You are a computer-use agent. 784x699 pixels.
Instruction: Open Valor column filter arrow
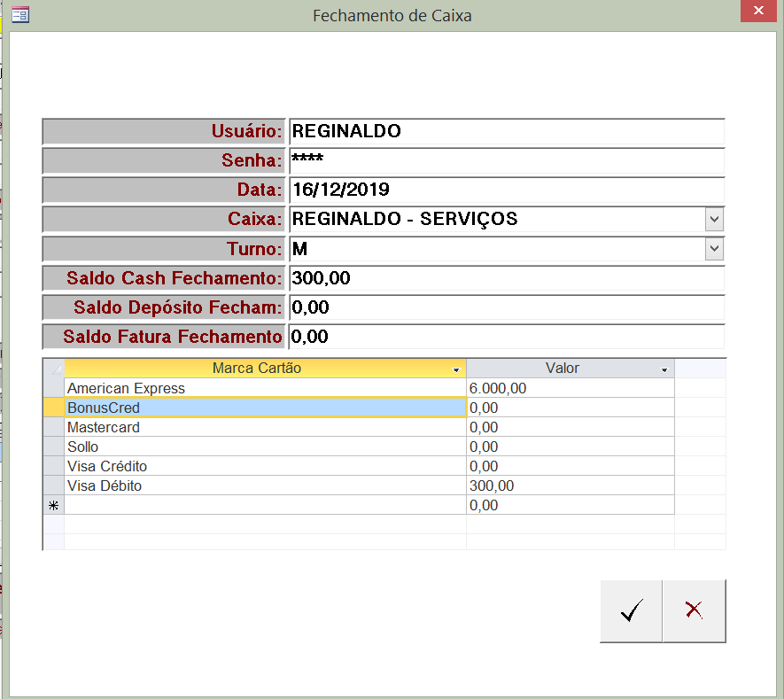(664, 369)
